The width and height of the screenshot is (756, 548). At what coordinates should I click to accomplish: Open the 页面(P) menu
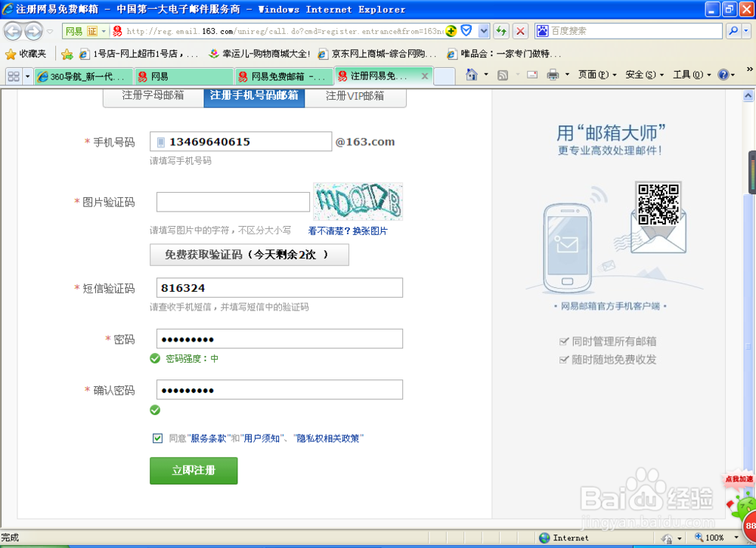597,75
